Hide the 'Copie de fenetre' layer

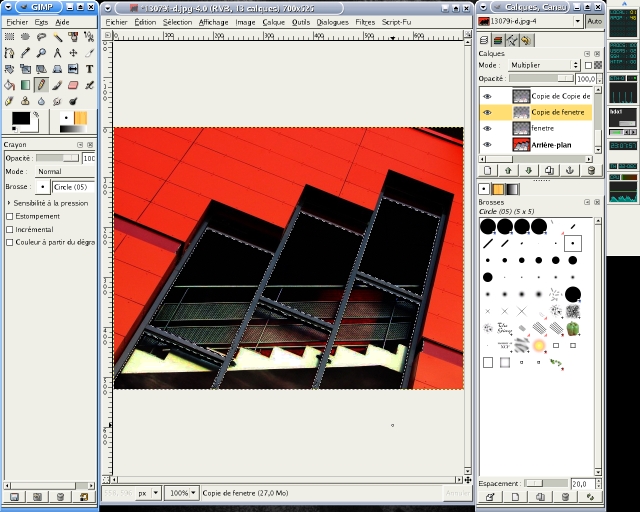487,112
